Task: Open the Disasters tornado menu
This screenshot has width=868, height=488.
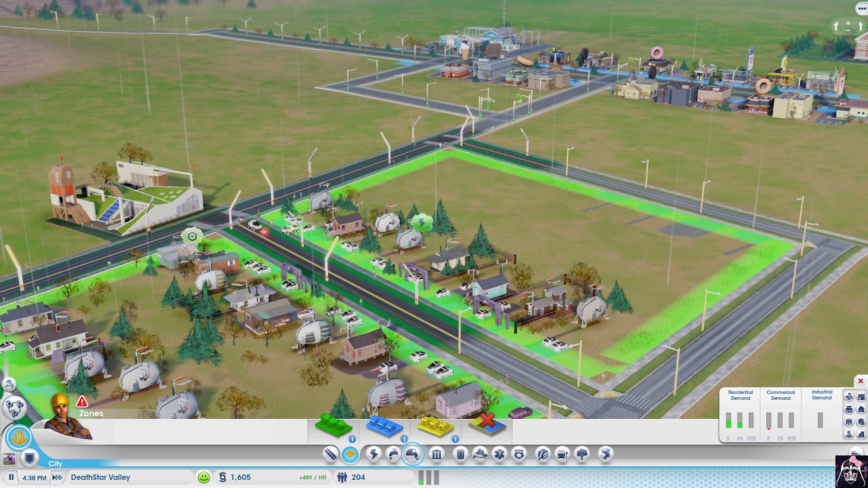Action: tap(606, 454)
